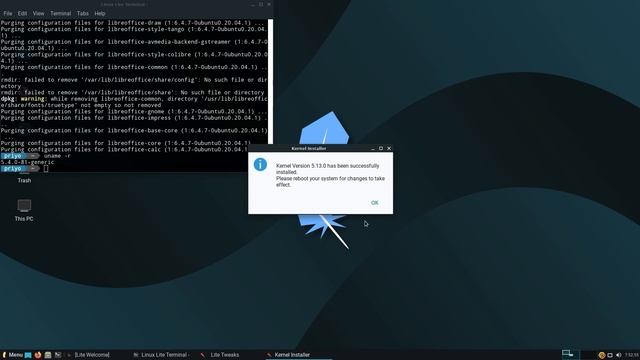Click the clock on the taskbar

(x=631, y=355)
